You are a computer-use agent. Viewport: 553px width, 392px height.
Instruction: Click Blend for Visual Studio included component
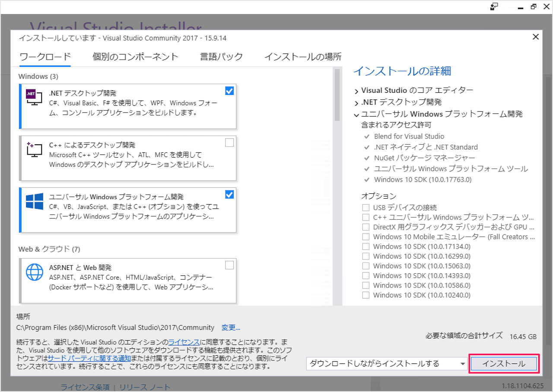409,136
